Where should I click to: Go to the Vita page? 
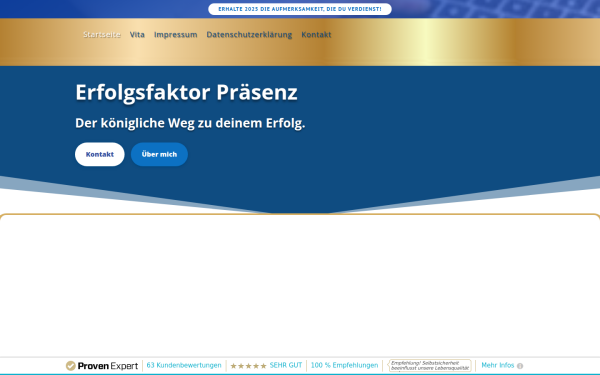pyautogui.click(x=137, y=34)
